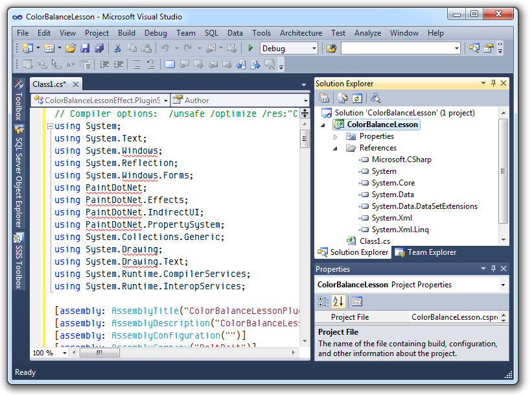Open the Architecture menu
532x395 pixels.
point(301,33)
